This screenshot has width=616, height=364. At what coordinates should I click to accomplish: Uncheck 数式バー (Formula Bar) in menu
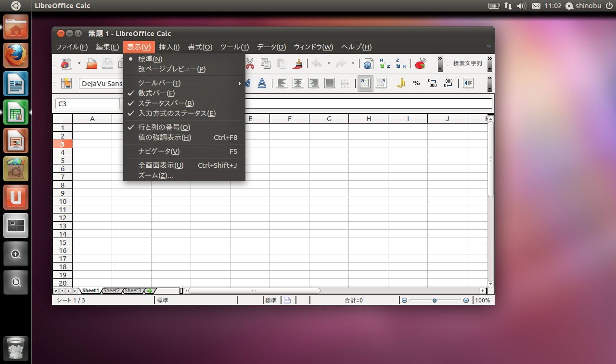click(x=156, y=93)
